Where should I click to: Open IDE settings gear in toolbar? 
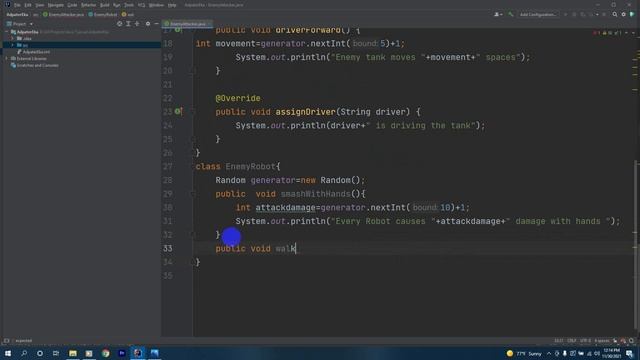coord(623,14)
